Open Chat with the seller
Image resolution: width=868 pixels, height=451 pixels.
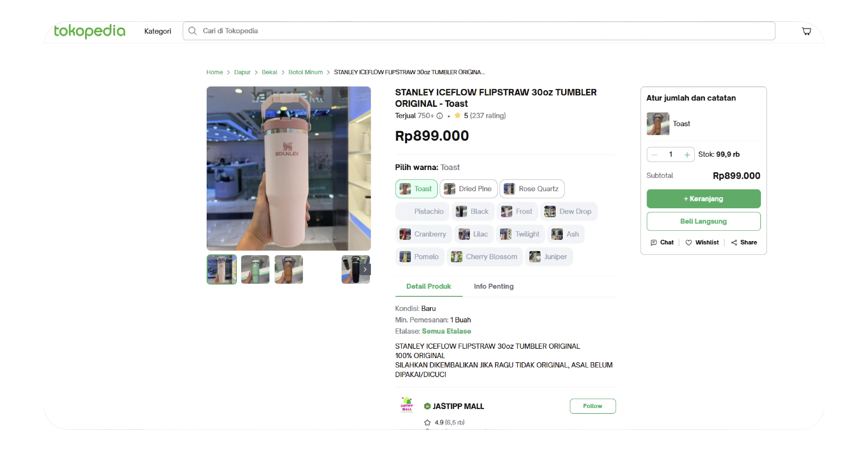[662, 243]
